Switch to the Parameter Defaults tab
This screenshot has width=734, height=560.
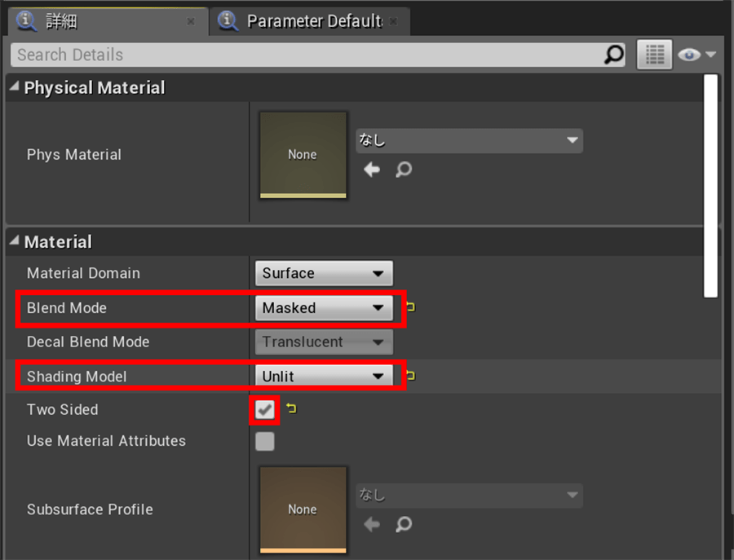point(313,21)
